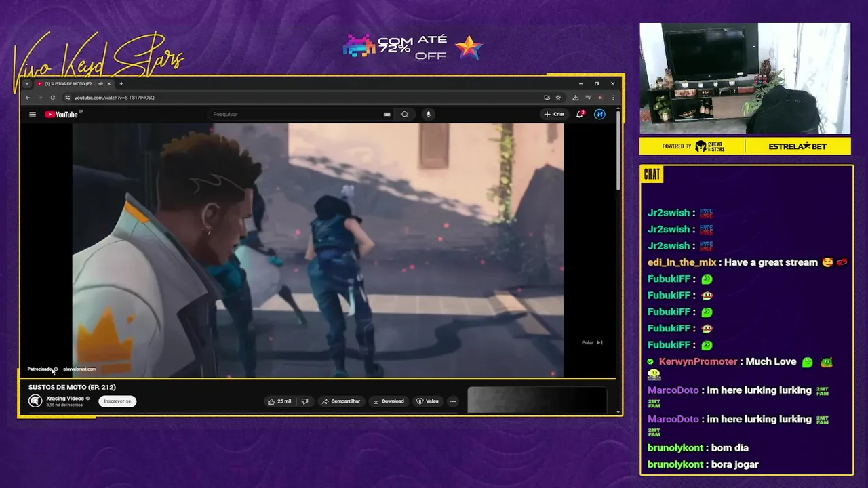Click the browser forward arrow
The height and width of the screenshot is (488, 868).
coord(40,98)
